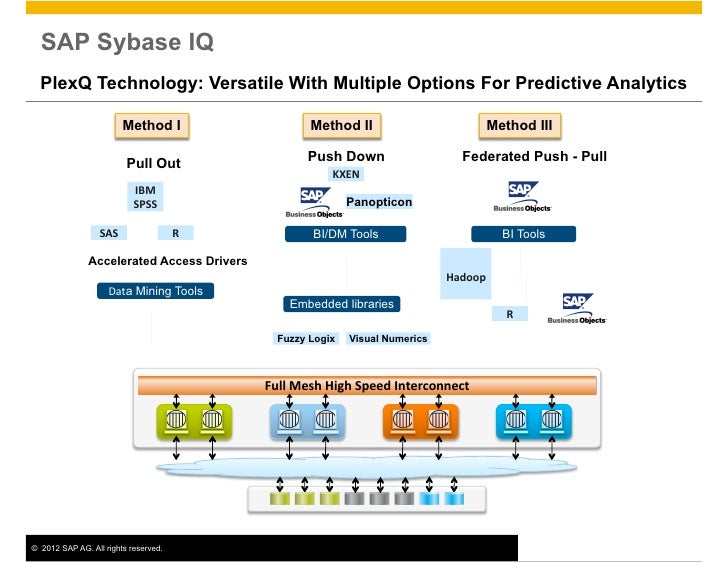
Task: Click the SAP Sybase IQ title
Action: point(128,42)
